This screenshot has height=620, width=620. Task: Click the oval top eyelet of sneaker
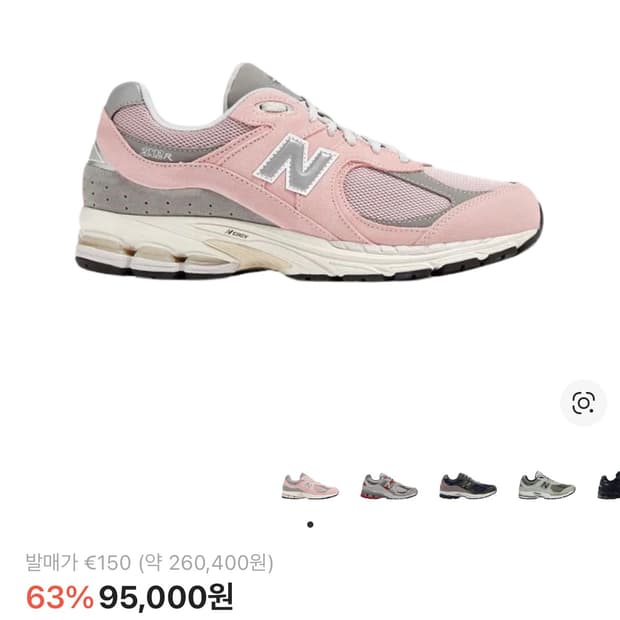[x=277, y=107]
